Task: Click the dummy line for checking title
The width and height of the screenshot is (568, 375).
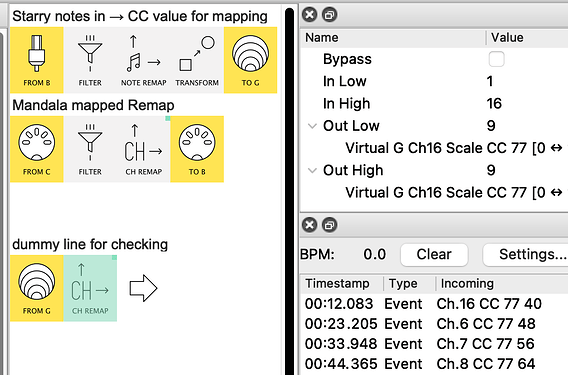Action: pyautogui.click(x=90, y=245)
